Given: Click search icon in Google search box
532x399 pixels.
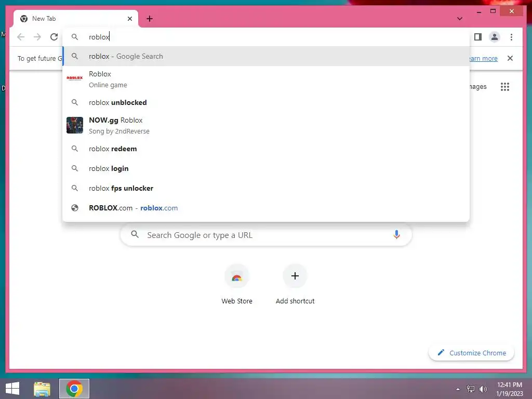Looking at the screenshot, I should [135, 234].
